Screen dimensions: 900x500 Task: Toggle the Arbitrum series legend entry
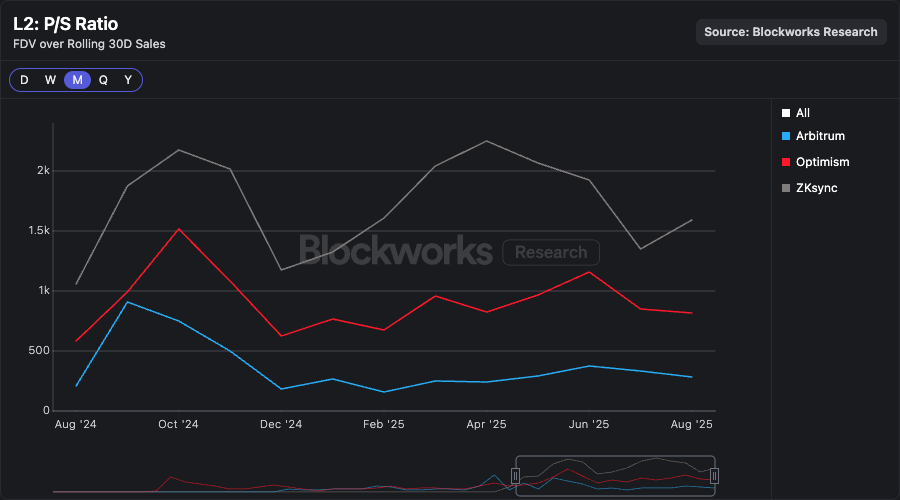[813, 136]
